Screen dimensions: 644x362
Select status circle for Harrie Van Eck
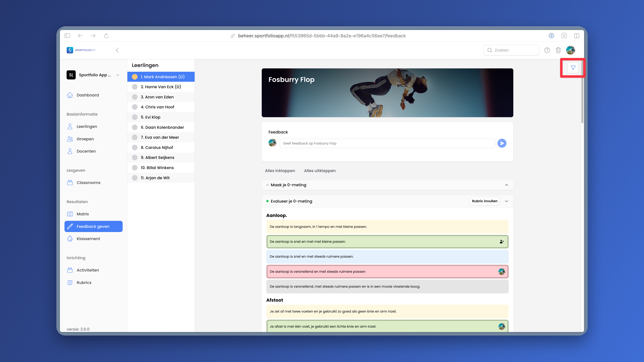[x=135, y=87]
